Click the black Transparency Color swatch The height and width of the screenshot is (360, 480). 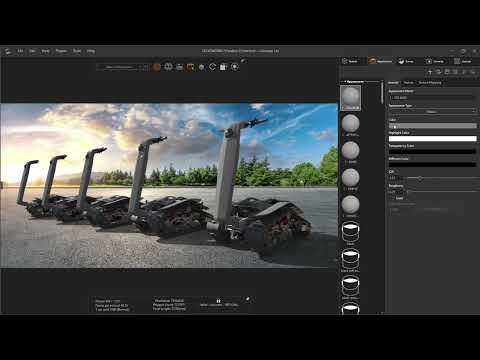433,152
